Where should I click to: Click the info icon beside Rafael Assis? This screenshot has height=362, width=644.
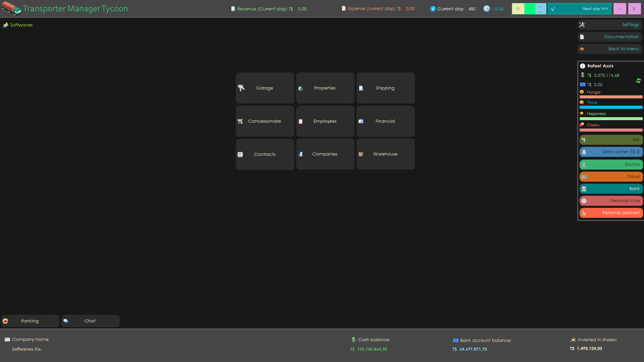click(x=583, y=66)
